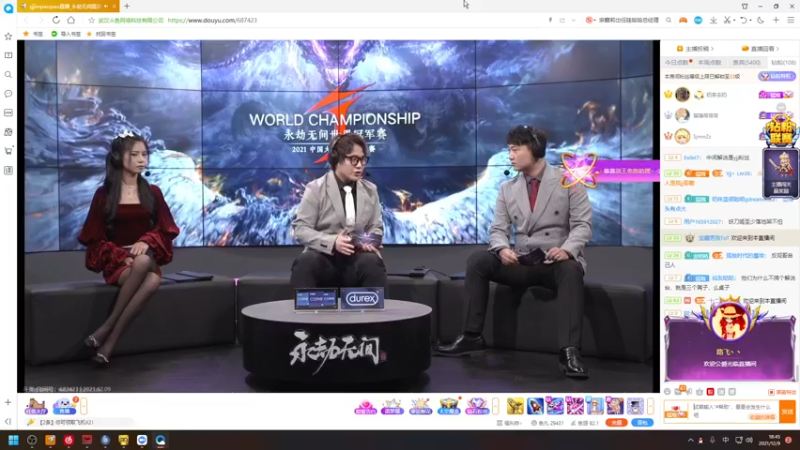
Task: Switch input method with the 中 indicator
Action: point(726,440)
